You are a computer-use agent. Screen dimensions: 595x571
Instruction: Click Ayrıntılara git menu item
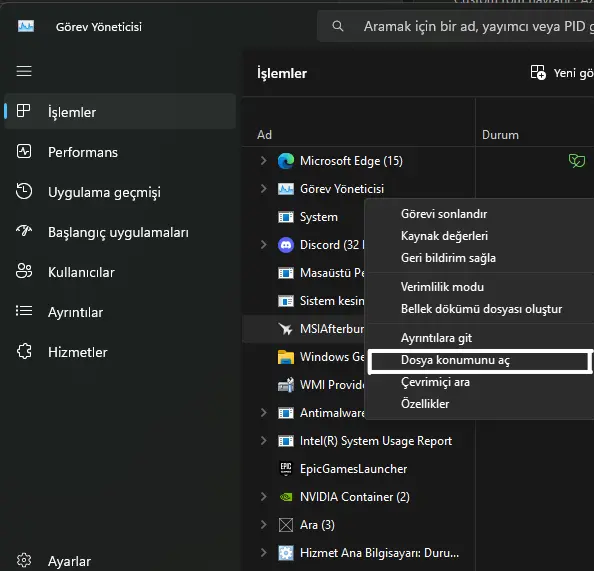[x=480, y=338]
